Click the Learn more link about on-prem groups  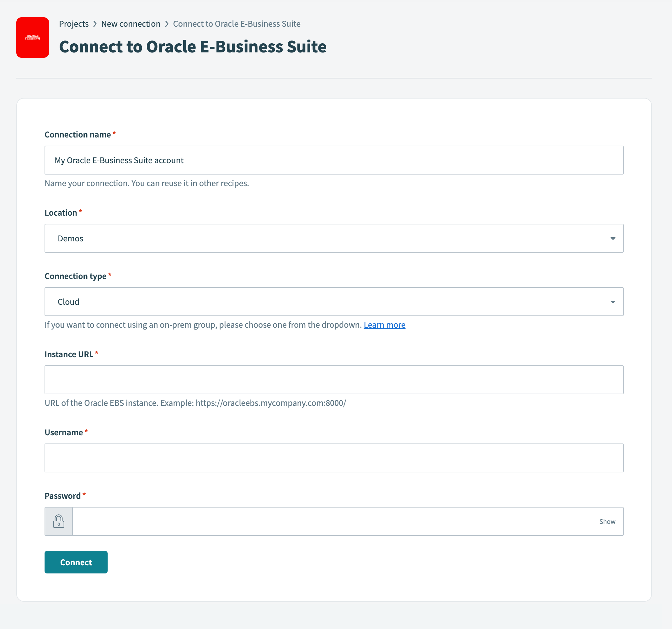[384, 325]
